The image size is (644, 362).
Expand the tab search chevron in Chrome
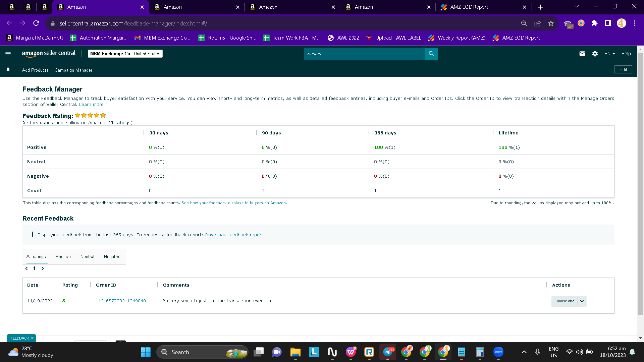(577, 6)
